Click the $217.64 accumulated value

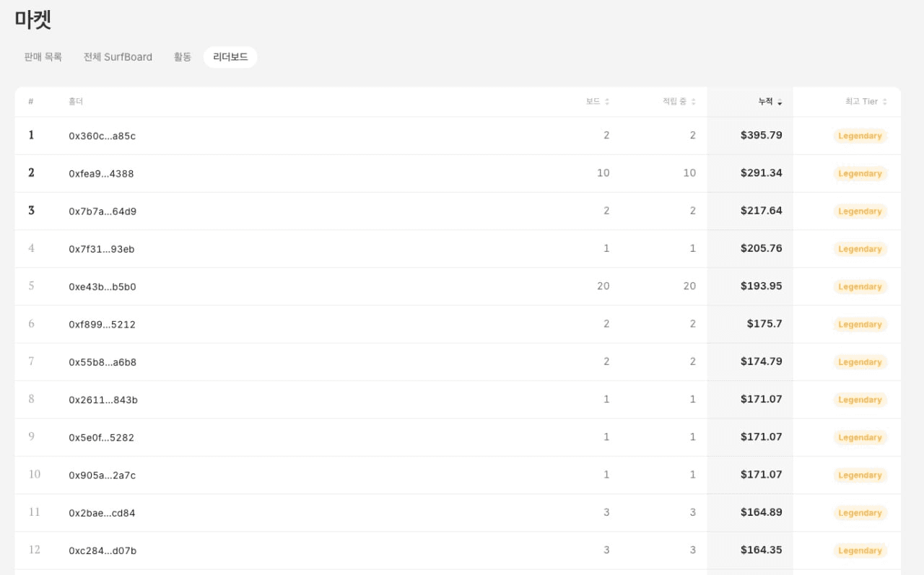coord(761,211)
